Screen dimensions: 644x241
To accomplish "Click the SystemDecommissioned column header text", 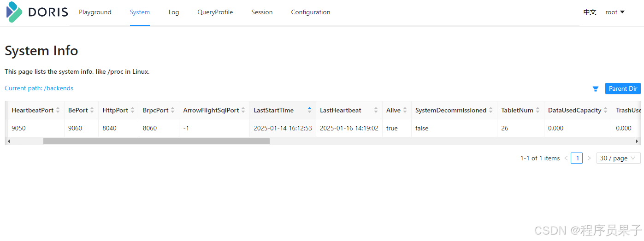I will [451, 110].
